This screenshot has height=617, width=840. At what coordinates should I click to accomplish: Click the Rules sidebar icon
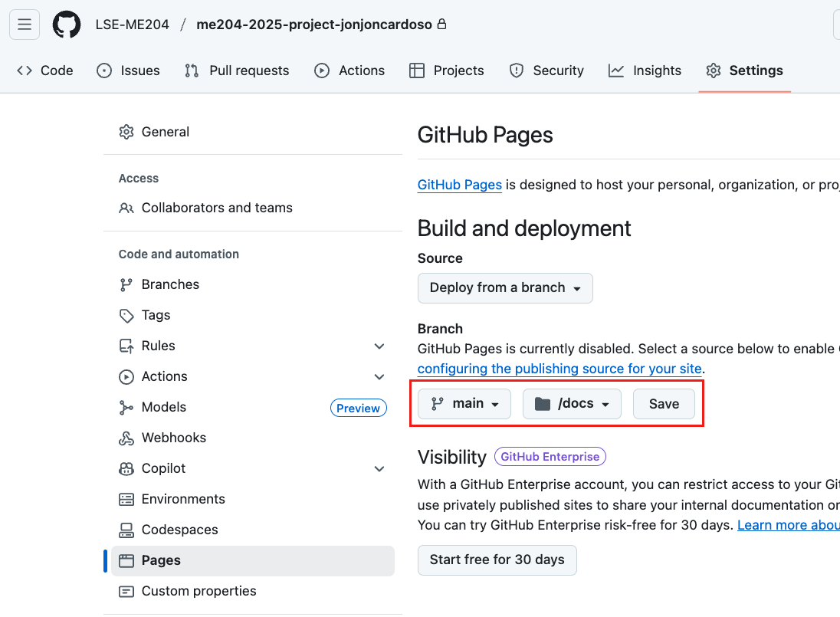(126, 346)
